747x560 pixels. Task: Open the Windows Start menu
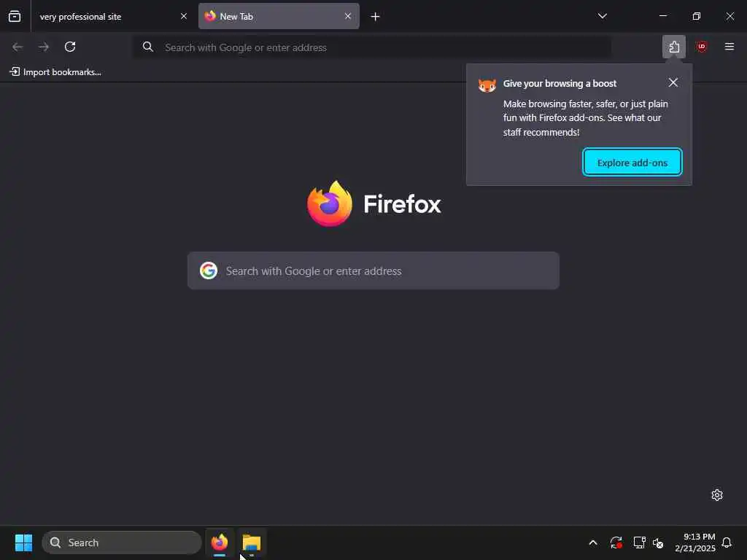click(24, 542)
